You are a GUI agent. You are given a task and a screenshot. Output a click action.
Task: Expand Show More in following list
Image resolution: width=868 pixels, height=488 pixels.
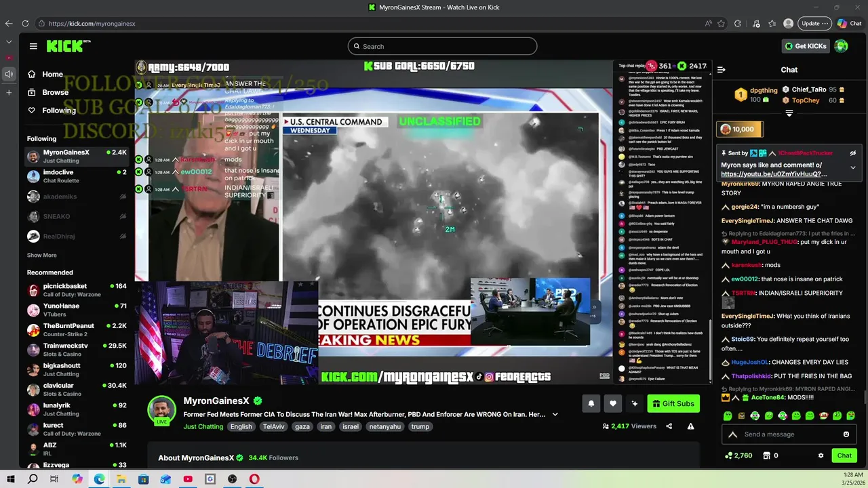pos(41,256)
